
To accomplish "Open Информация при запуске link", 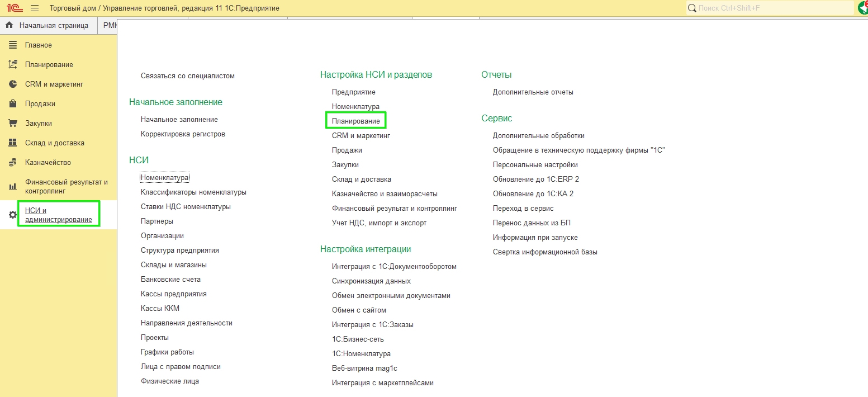I will (535, 237).
